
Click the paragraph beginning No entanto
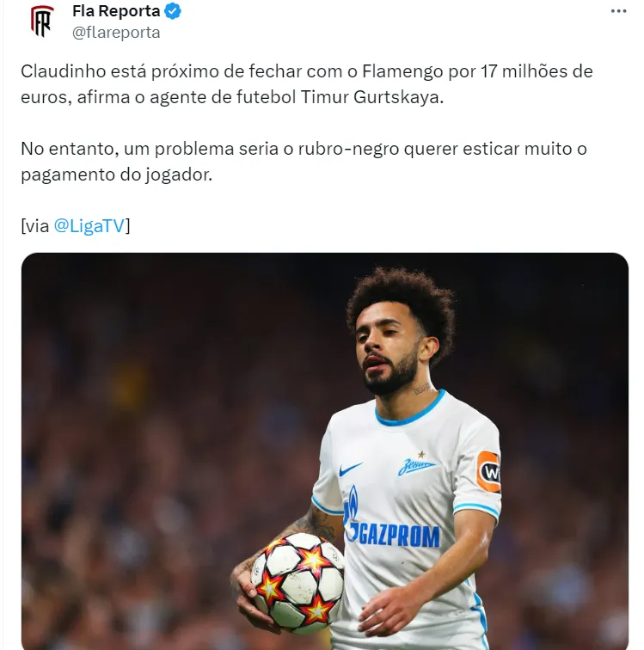point(304,162)
